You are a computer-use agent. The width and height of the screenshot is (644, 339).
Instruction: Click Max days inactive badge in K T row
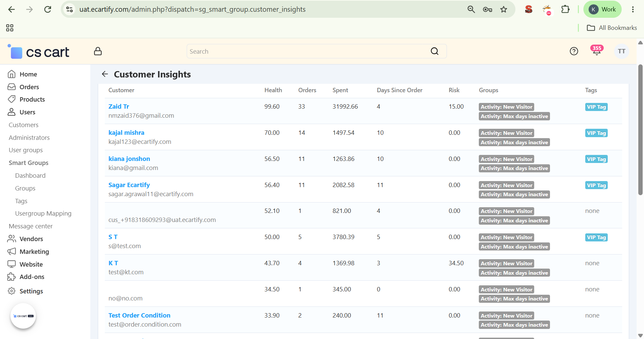tap(514, 273)
